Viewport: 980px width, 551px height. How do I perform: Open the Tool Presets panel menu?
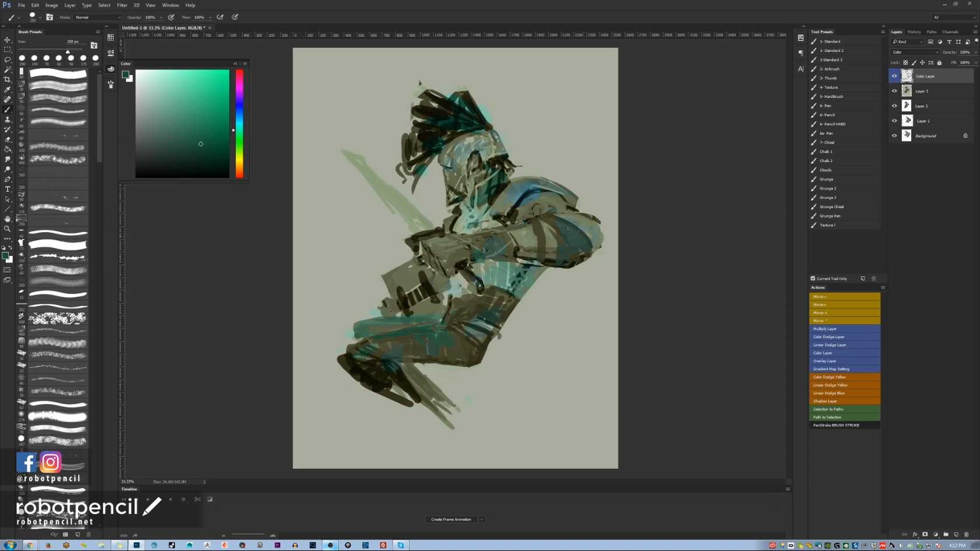click(x=883, y=32)
